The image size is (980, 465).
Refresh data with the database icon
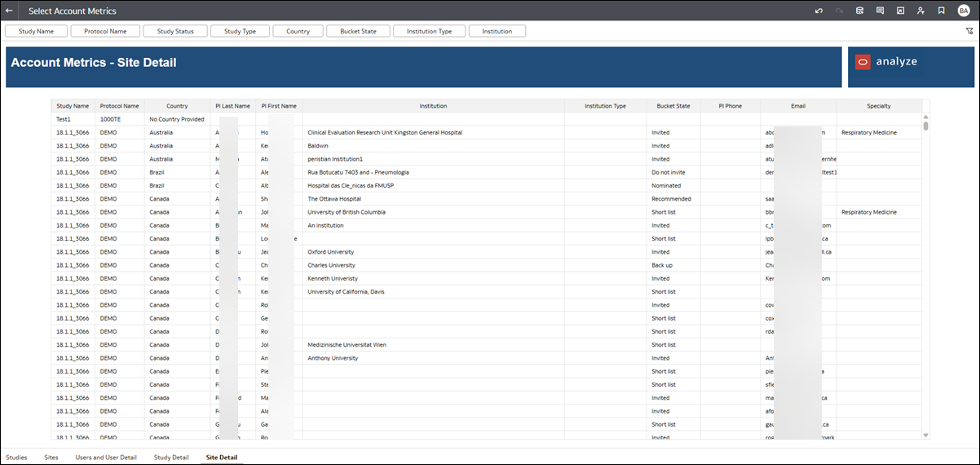tap(859, 11)
